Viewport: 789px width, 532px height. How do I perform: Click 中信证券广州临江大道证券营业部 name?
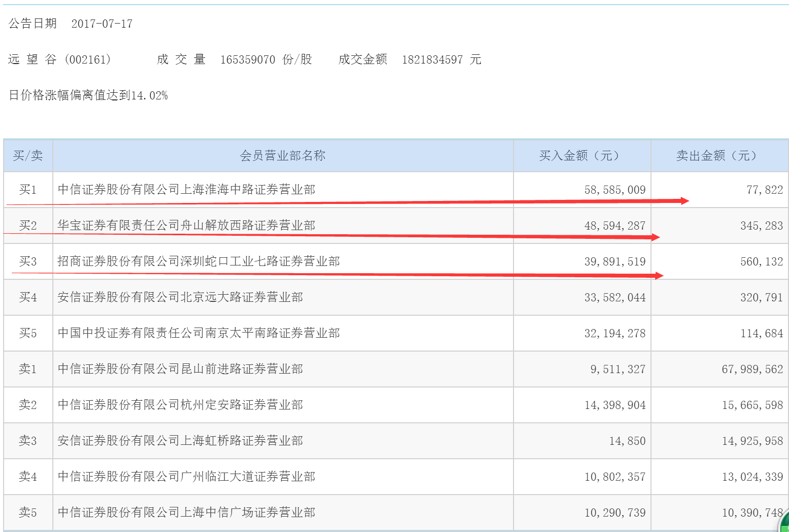point(187,477)
